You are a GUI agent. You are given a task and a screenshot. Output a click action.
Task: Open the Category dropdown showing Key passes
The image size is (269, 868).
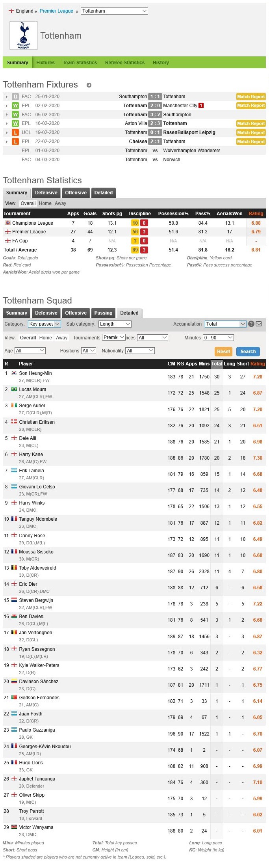[45, 324]
